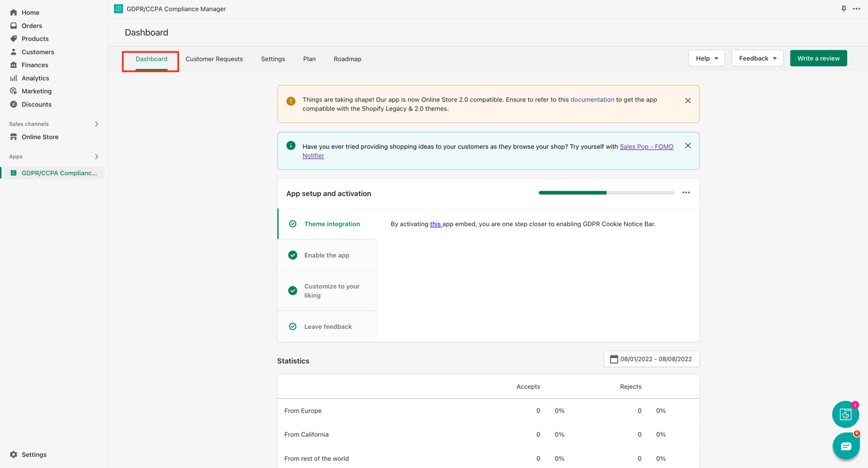The height and width of the screenshot is (468, 868).
Task: Open the three-dot menu in app setup card
Action: click(x=686, y=193)
